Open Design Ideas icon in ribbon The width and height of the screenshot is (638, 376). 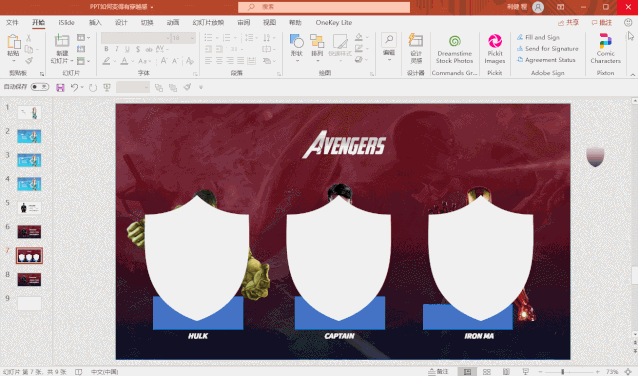tap(415, 40)
